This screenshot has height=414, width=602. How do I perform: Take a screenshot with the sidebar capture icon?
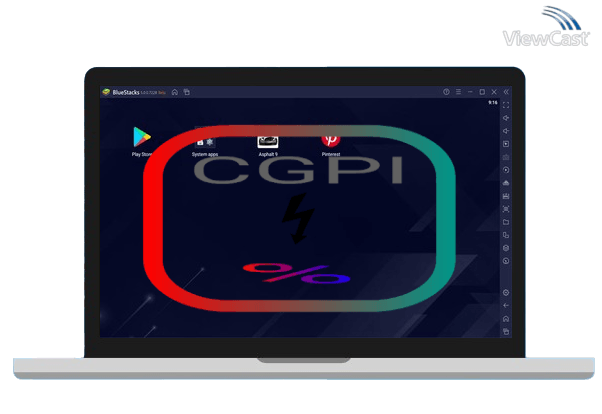pyautogui.click(x=506, y=209)
